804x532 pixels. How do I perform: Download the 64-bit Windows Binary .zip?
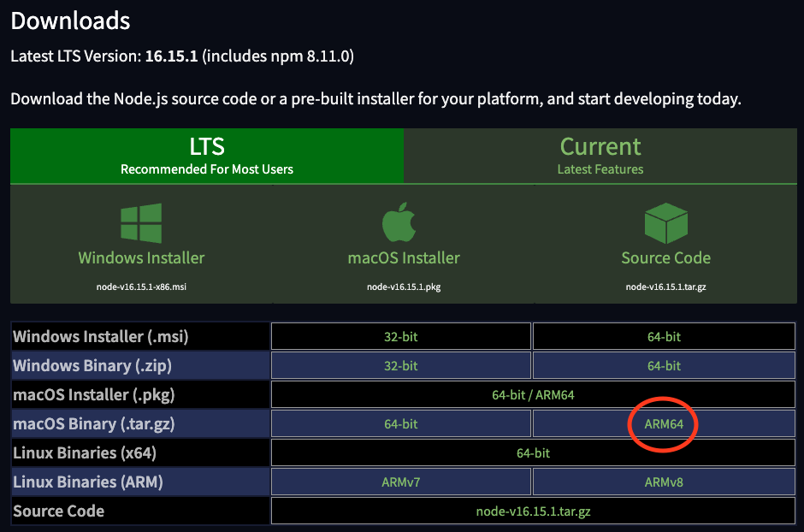pos(664,366)
